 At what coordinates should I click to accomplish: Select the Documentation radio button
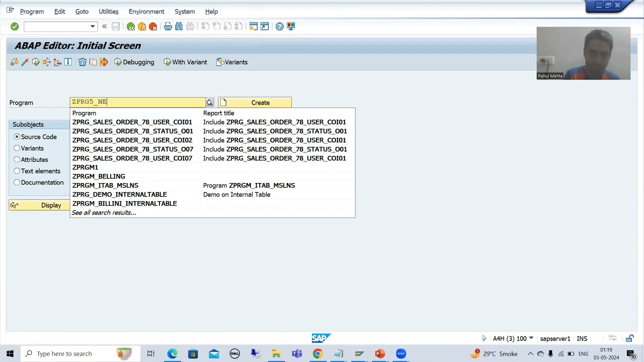(x=17, y=183)
